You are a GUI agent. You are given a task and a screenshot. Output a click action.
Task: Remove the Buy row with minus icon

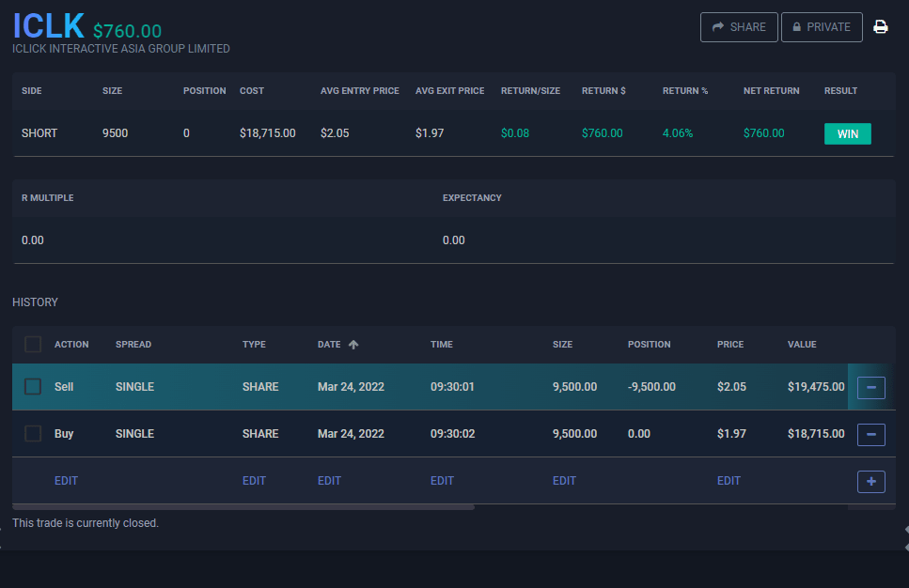(871, 434)
